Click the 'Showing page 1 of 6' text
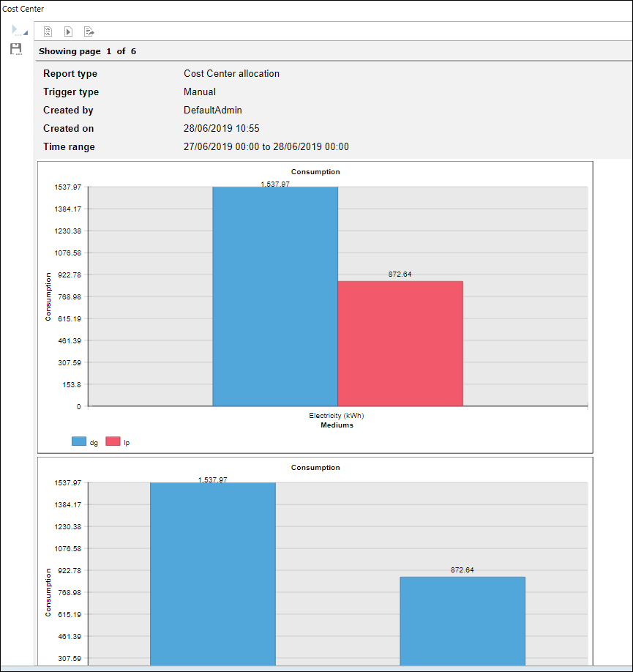 click(87, 51)
